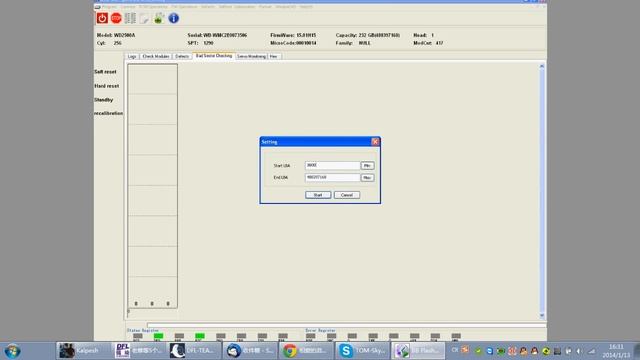The image size is (640, 360).
Task: Click Cancel in the Setting dialog
Action: pos(347,195)
